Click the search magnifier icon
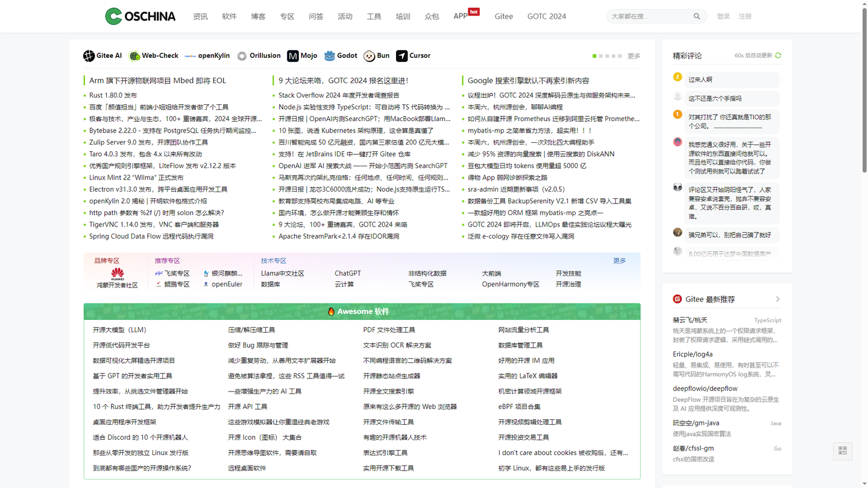 [x=697, y=16]
